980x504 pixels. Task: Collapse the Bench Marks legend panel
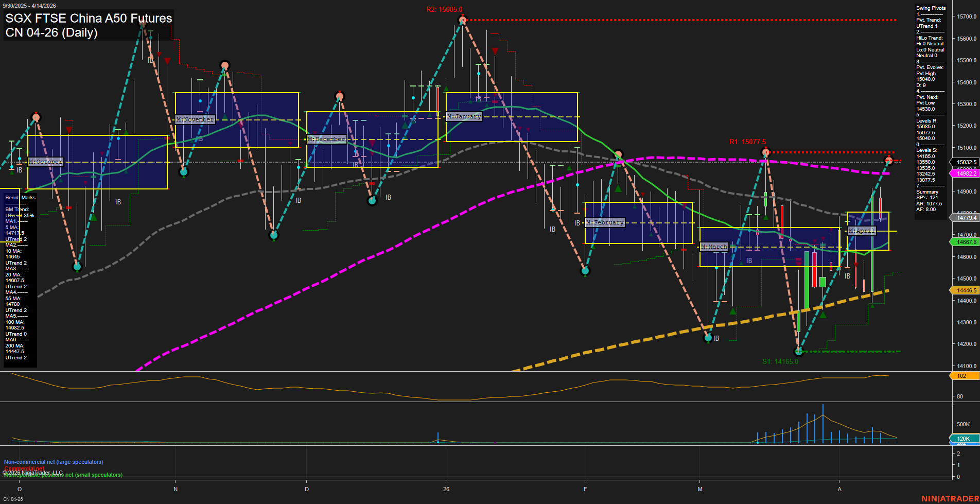[x=19, y=197]
